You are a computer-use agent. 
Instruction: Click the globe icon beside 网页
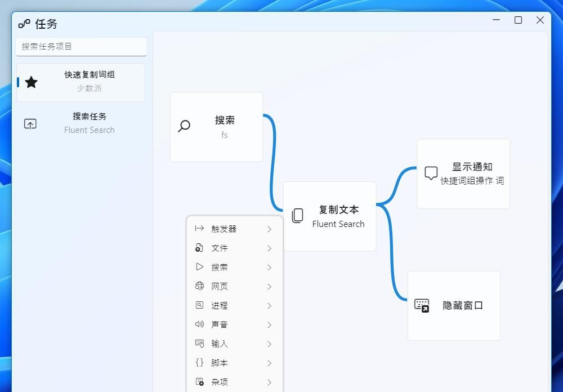[x=198, y=286]
